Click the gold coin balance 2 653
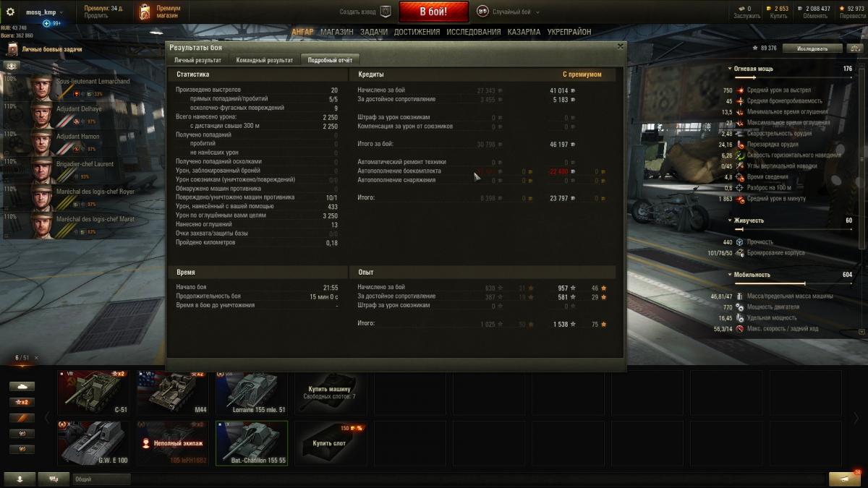The height and width of the screenshot is (488, 868). click(778, 9)
